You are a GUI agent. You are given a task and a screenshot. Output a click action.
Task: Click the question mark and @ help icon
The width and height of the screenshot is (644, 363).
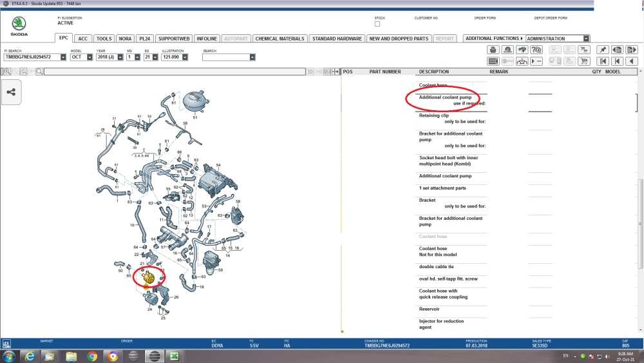click(x=536, y=50)
